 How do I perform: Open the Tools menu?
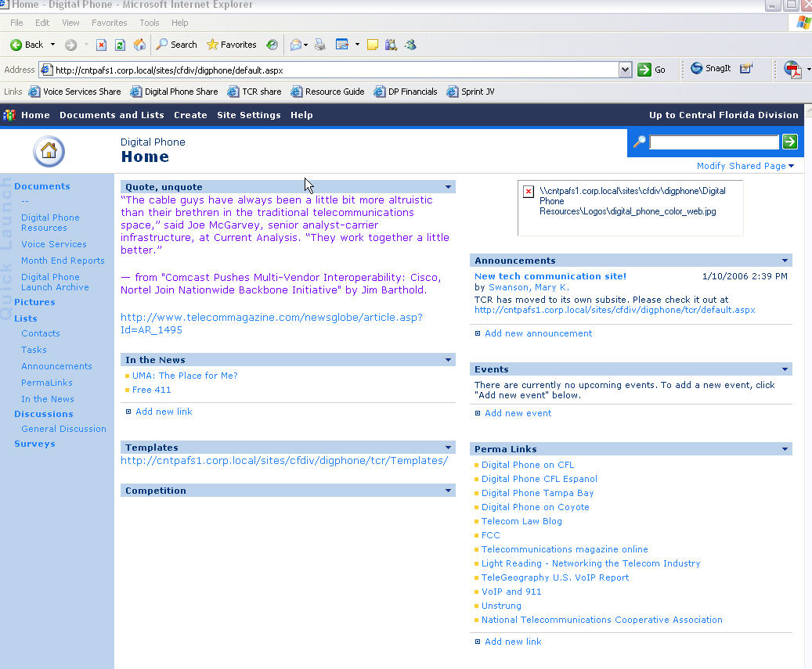click(x=149, y=23)
